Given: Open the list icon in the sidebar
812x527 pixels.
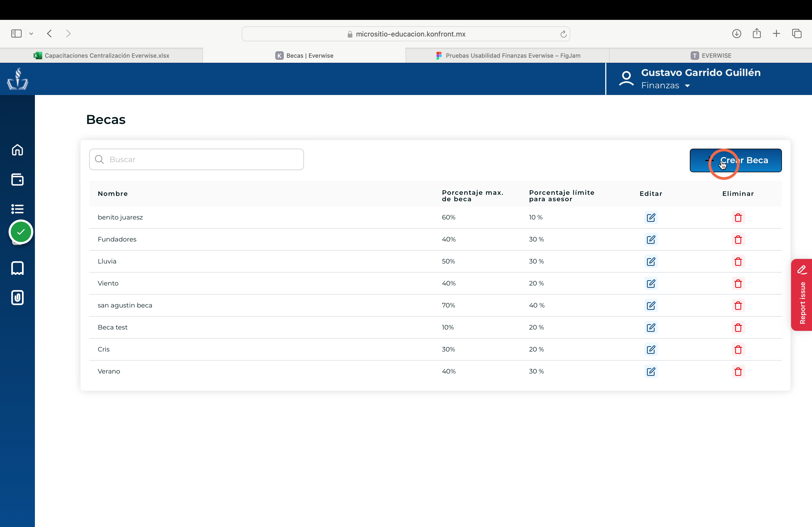Looking at the screenshot, I should click(17, 208).
